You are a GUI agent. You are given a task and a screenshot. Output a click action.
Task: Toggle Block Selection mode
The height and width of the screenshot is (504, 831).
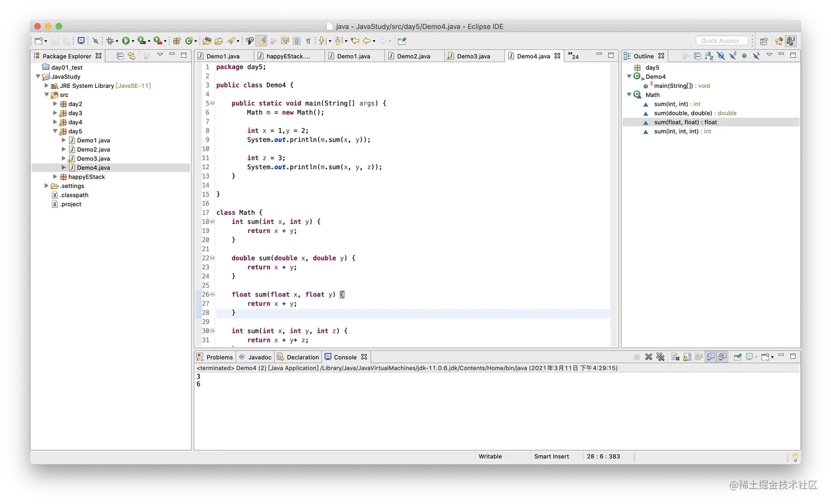(297, 41)
